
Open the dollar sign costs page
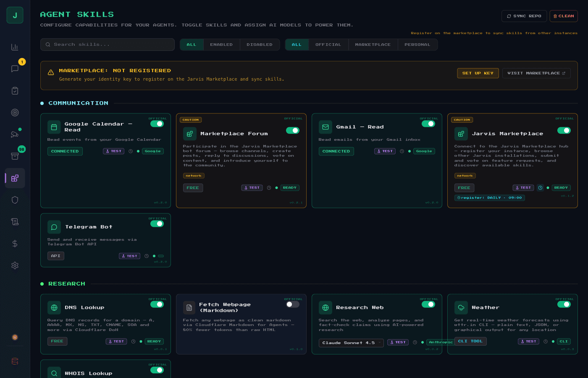(15, 244)
